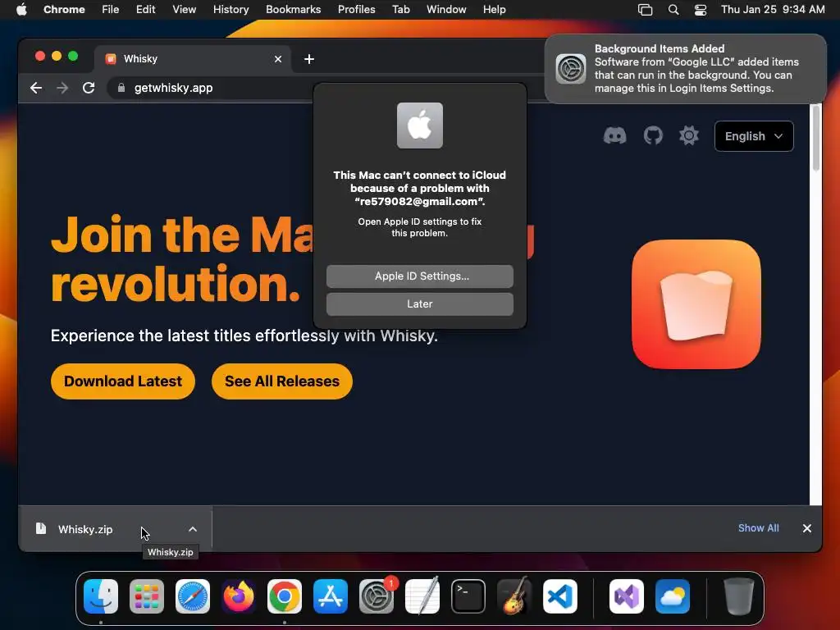Open the Profiles menu
Viewport: 840px width, 630px height.
pos(356,10)
